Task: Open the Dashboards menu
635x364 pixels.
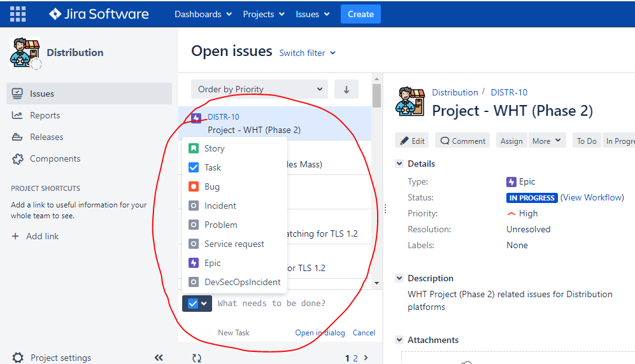Action: [x=203, y=14]
